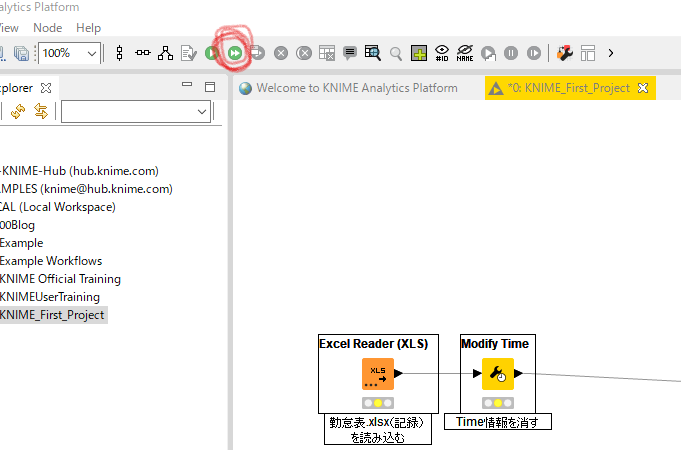681x450 pixels.
Task: Select the 00Blog folder
Action: point(17,225)
